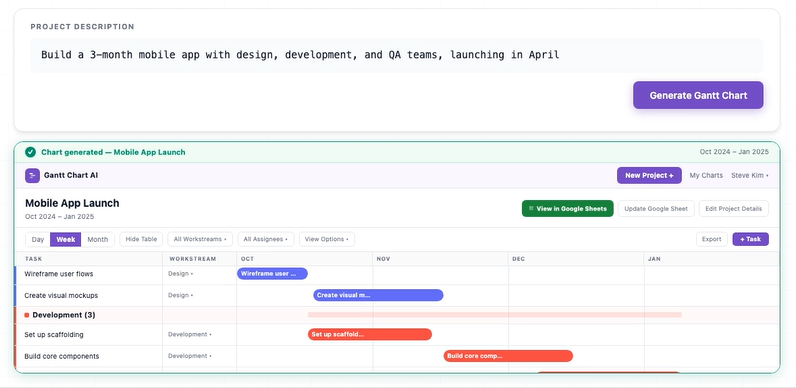Open workstream dropdown for Build core components

click(x=189, y=356)
